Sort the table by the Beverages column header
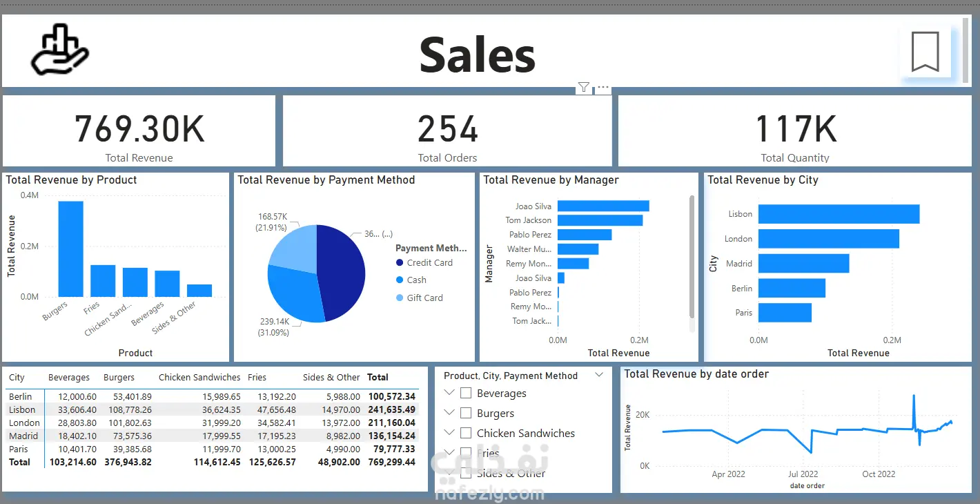Screen dimensions: 980x504 pyautogui.click(x=69, y=378)
